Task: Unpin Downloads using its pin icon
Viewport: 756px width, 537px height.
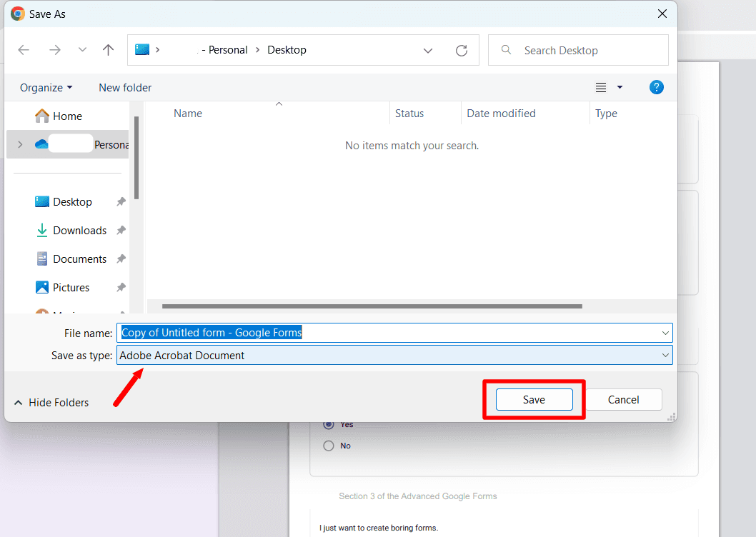Action: (x=121, y=231)
